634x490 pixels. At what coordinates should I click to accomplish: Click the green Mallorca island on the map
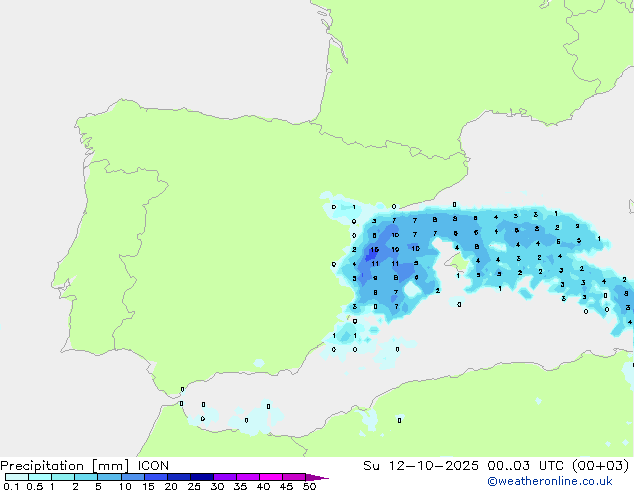[x=460, y=262]
